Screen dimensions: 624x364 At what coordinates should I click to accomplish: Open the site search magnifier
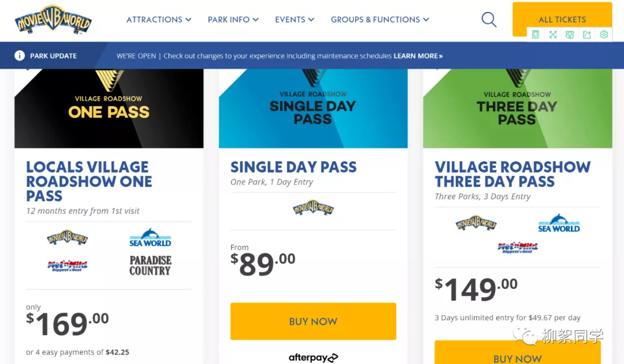[489, 20]
